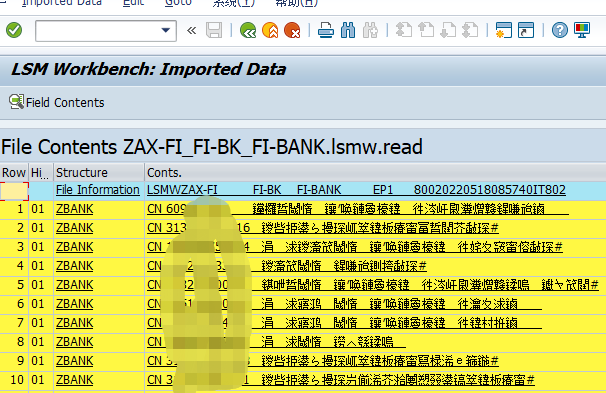Screen dimensions: 606x393
Task: Click the File Information link
Action: 97,190
